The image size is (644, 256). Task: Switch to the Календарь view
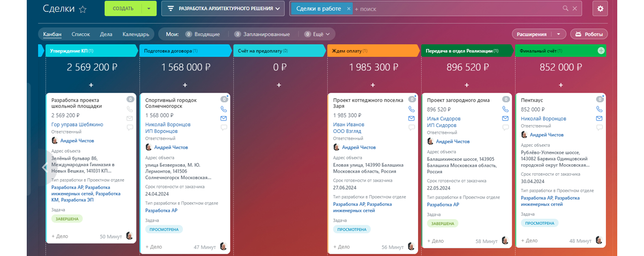[136, 34]
